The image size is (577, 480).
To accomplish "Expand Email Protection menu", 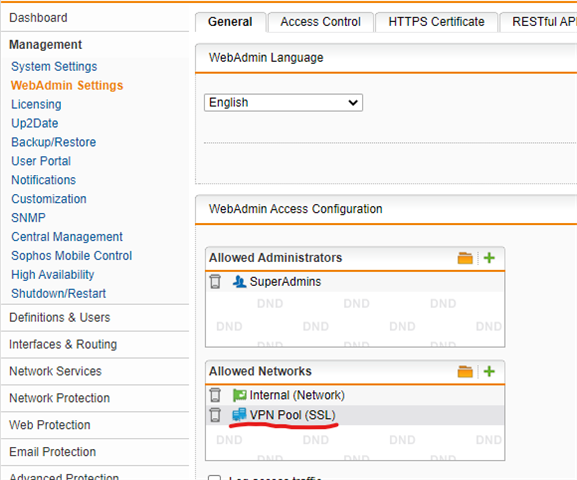I will click(53, 452).
